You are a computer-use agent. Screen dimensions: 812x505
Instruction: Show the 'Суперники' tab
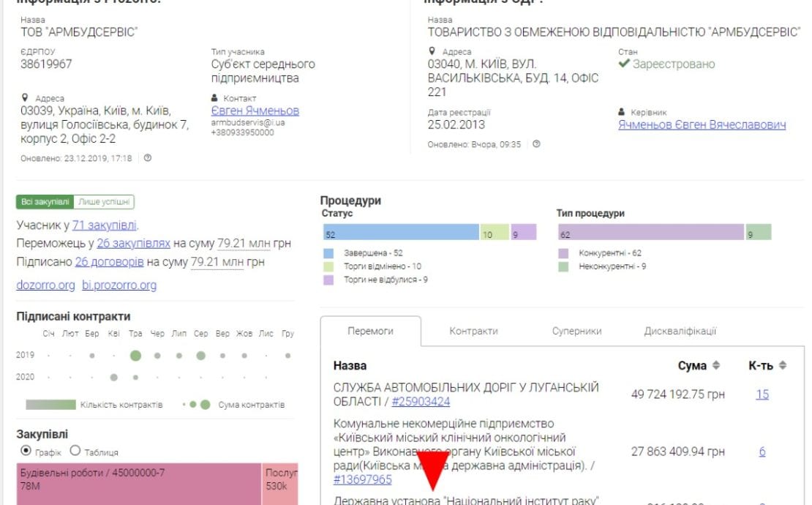point(576,331)
